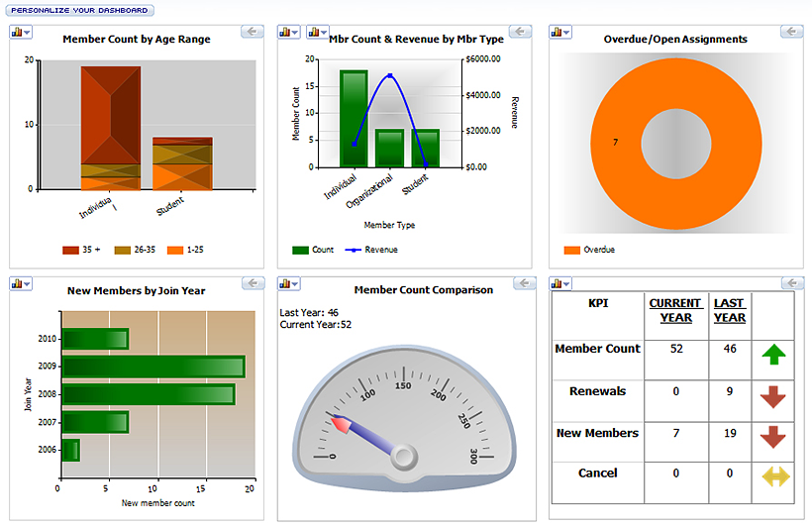Click the Cancel KPI row label
812x527 pixels.
coord(597,474)
